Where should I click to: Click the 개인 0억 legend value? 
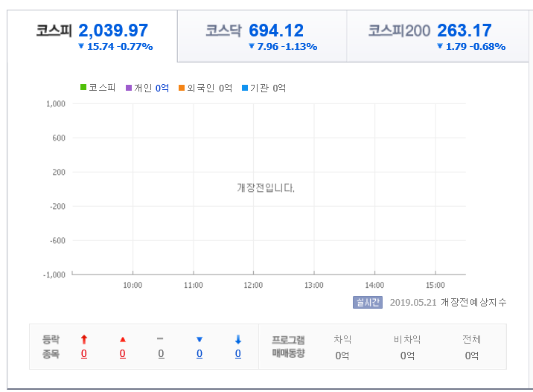tap(162, 88)
